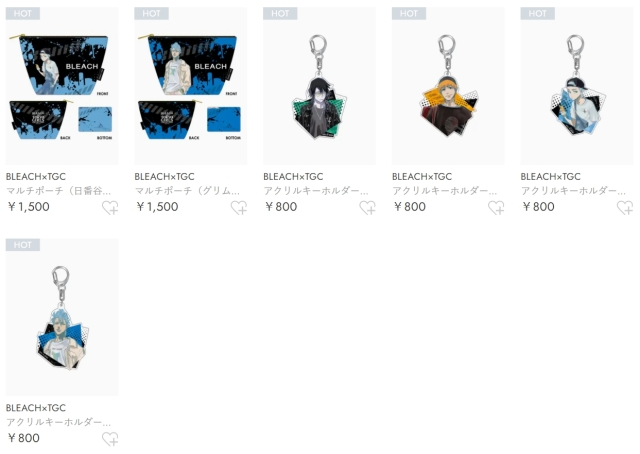Open Hitsugaya multi pouch product image

[62, 86]
